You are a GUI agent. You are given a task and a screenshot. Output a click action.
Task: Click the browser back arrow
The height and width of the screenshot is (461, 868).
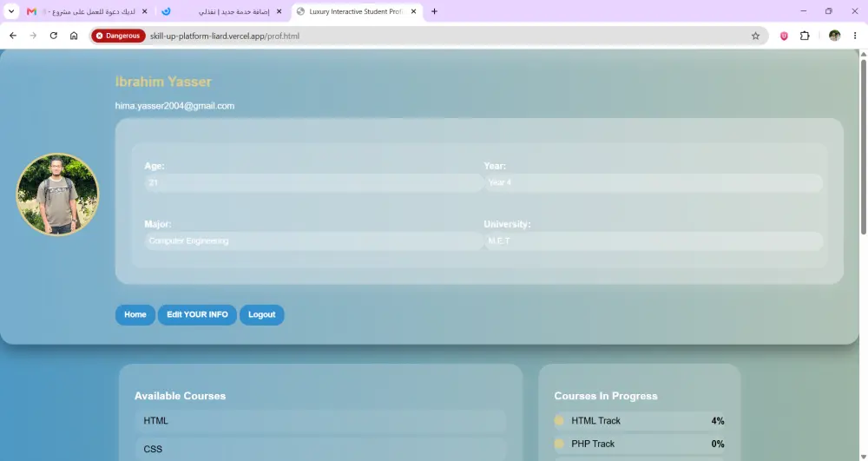point(13,36)
